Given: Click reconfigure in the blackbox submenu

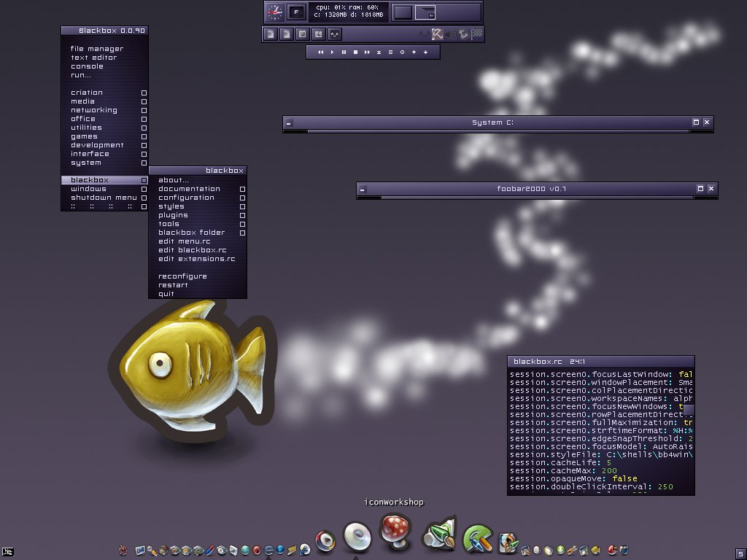Looking at the screenshot, I should 182,276.
